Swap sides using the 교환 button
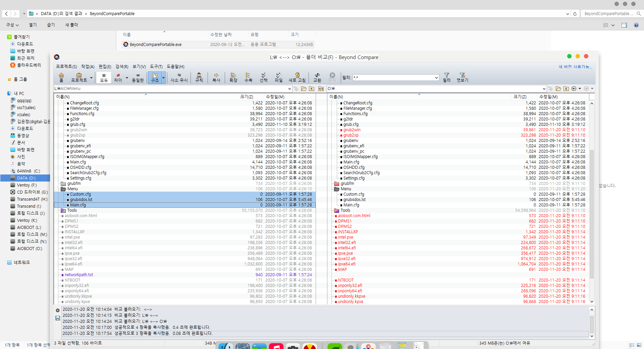The width and height of the screenshot is (644, 349). pyautogui.click(x=317, y=77)
